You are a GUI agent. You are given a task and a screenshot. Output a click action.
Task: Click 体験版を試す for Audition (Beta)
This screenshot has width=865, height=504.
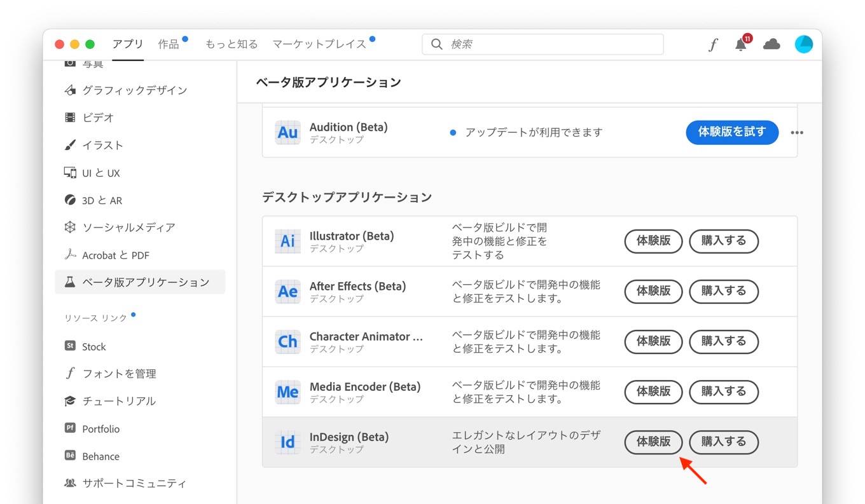pos(732,132)
